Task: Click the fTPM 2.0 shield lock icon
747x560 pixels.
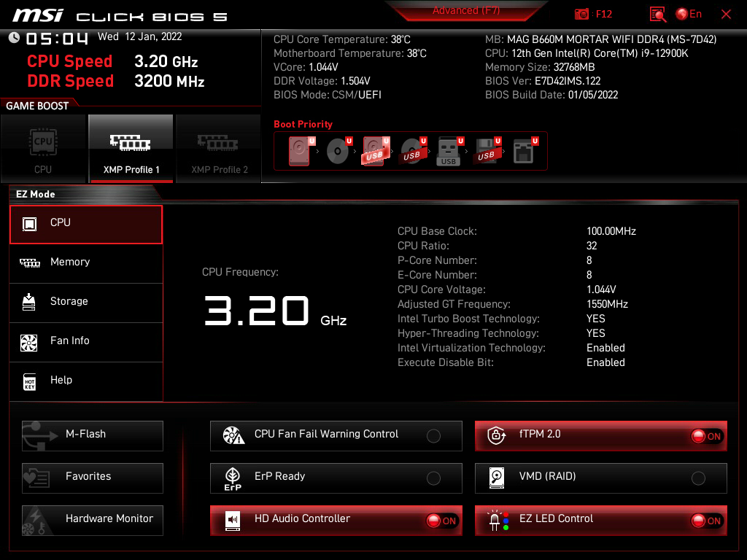Action: [x=496, y=435]
